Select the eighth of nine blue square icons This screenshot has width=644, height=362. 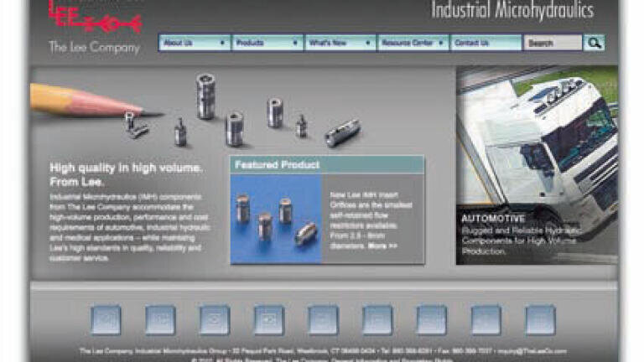pos(486,320)
